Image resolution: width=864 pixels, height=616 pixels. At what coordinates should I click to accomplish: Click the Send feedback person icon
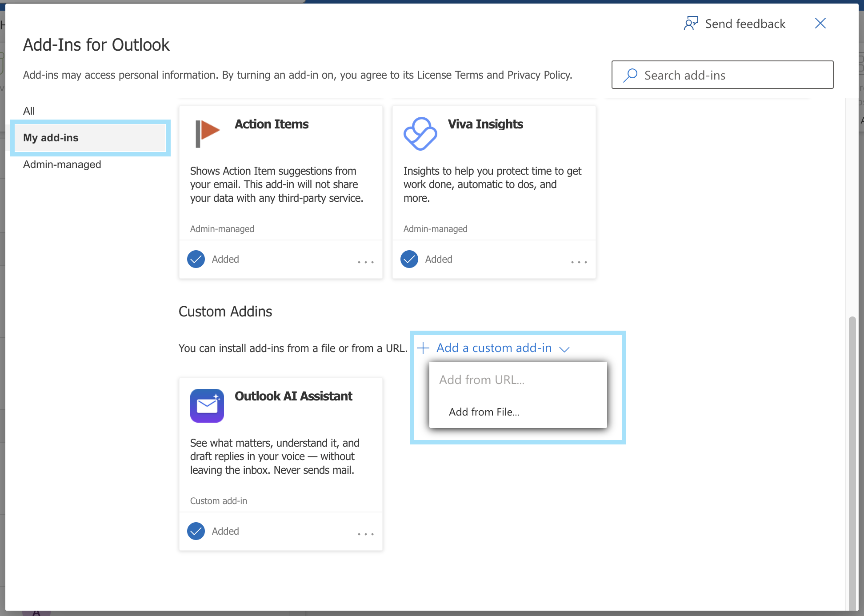tap(691, 24)
